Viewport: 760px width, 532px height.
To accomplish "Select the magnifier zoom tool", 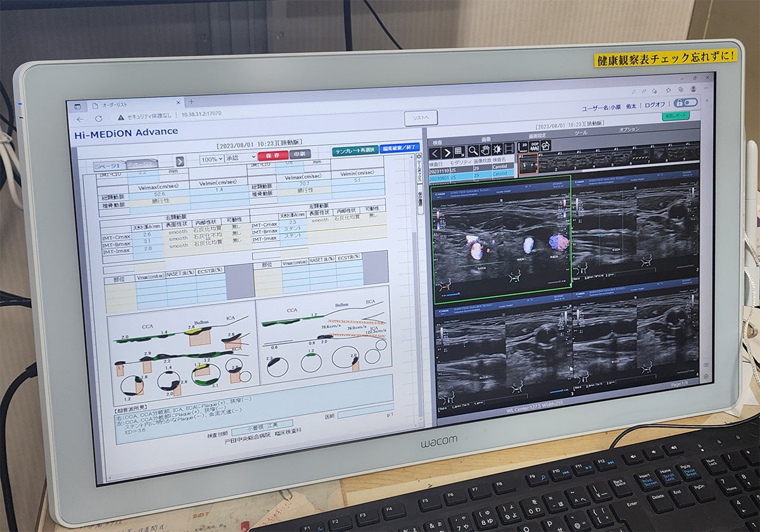I will pos(473,151).
